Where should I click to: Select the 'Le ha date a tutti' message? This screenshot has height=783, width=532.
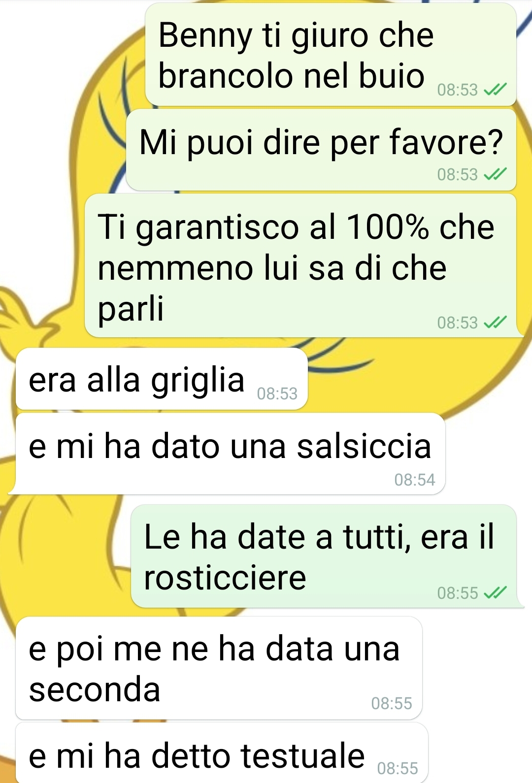324,556
